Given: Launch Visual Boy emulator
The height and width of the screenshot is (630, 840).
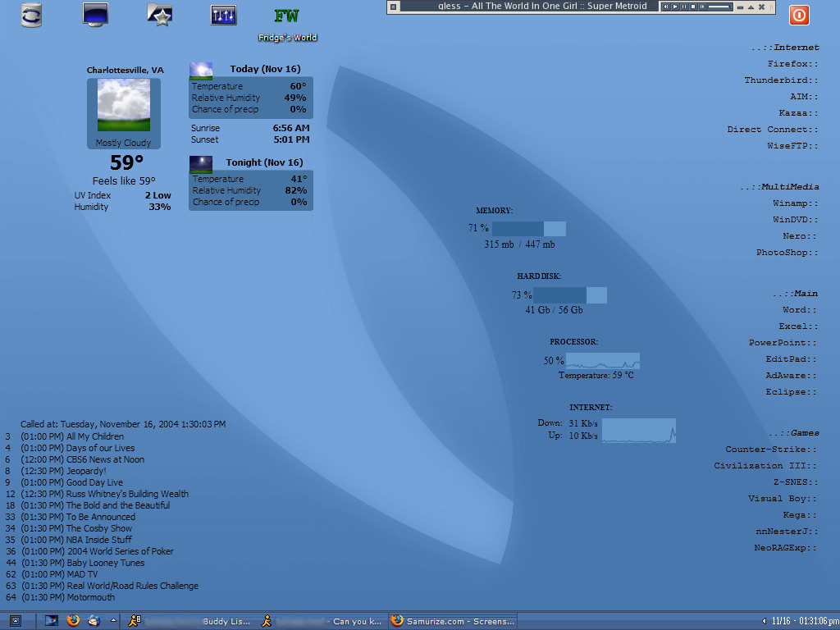Looking at the screenshot, I should coord(783,499).
